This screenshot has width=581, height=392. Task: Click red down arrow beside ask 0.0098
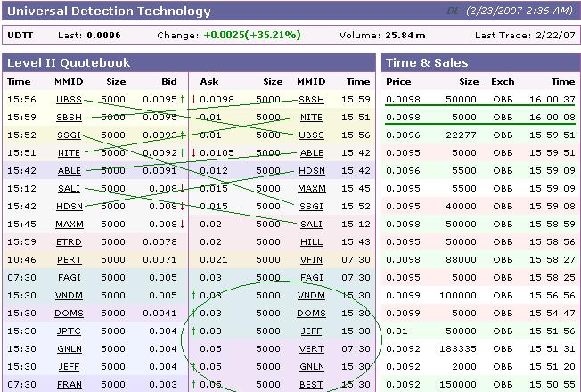point(193,100)
